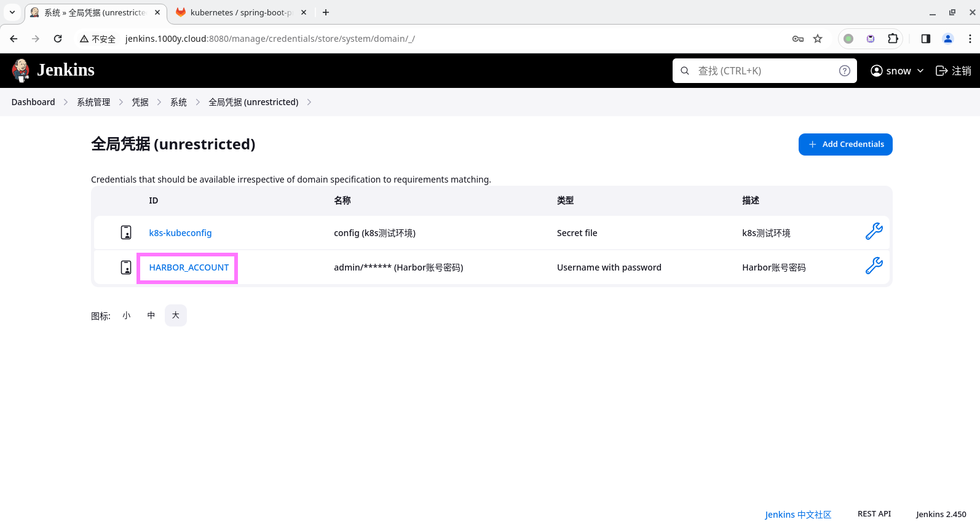The height and width of the screenshot is (530, 980).
Task: Open the HARBOR_ACCOUNT credential link
Action: click(189, 267)
